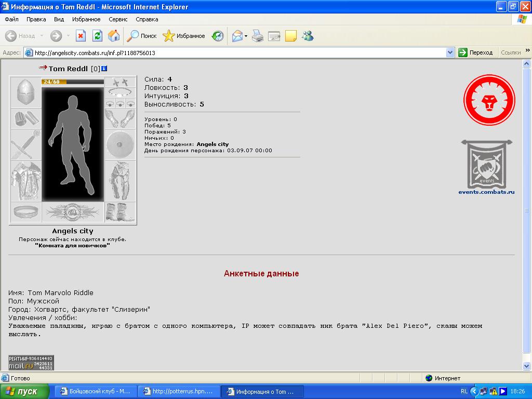532x399 pixels.
Task: Click the Back (Назад) navigation button
Action: coord(20,36)
